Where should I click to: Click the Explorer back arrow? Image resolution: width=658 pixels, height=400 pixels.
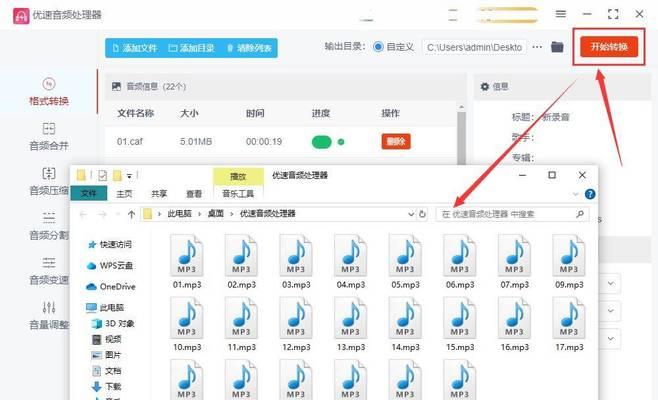[x=83, y=214]
